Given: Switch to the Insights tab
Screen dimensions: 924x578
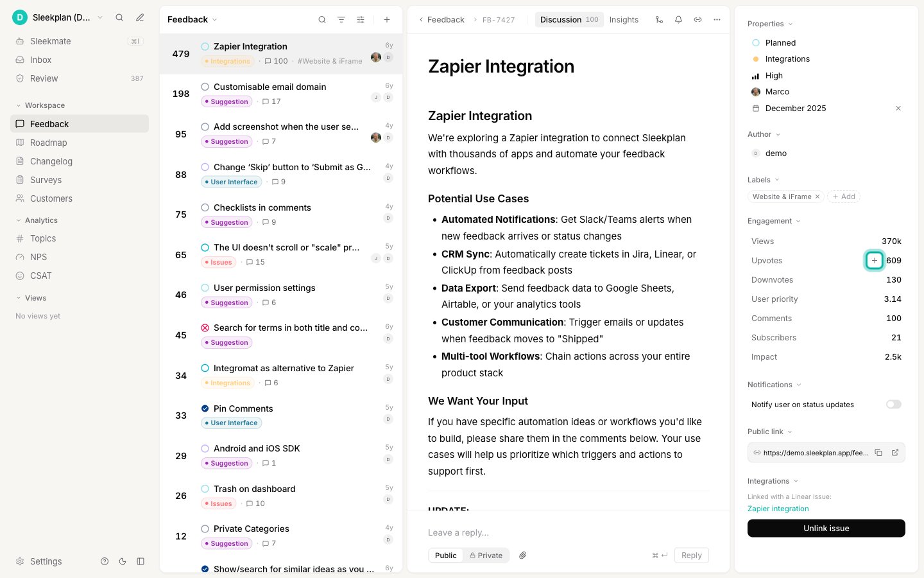Looking at the screenshot, I should coord(624,20).
